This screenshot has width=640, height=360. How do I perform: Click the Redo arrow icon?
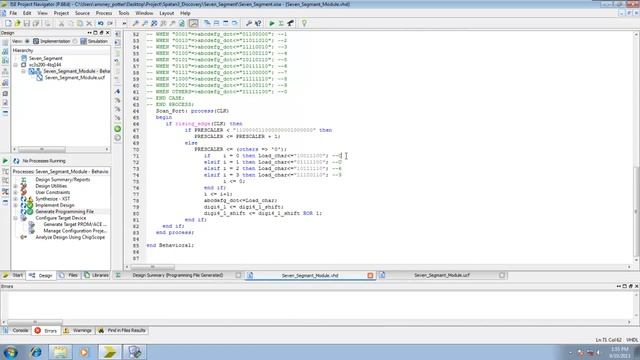coord(110,23)
